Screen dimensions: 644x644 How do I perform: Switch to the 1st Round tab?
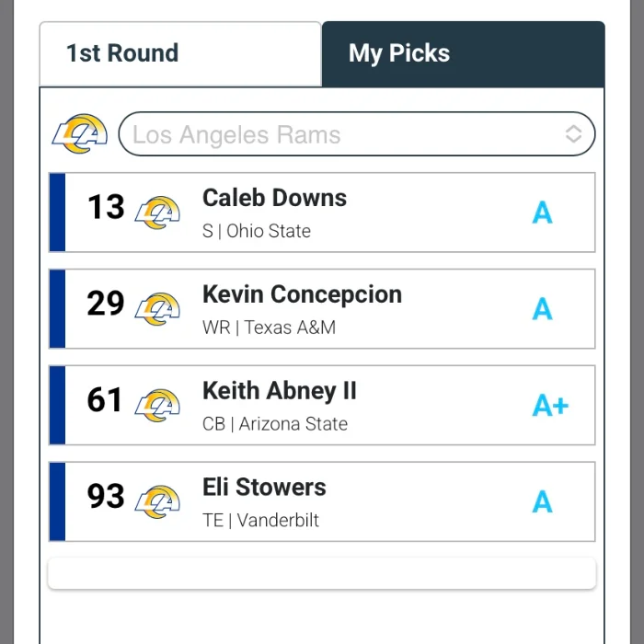pyautogui.click(x=179, y=53)
